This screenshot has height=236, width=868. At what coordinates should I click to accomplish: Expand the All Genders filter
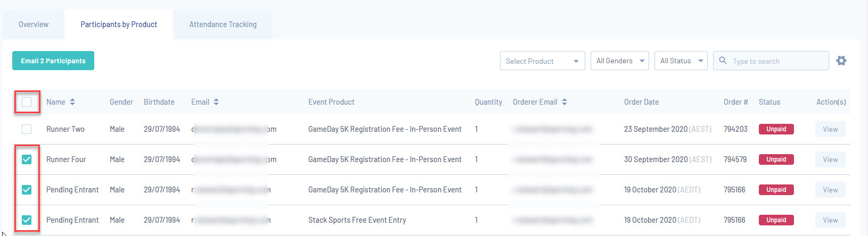coord(619,61)
